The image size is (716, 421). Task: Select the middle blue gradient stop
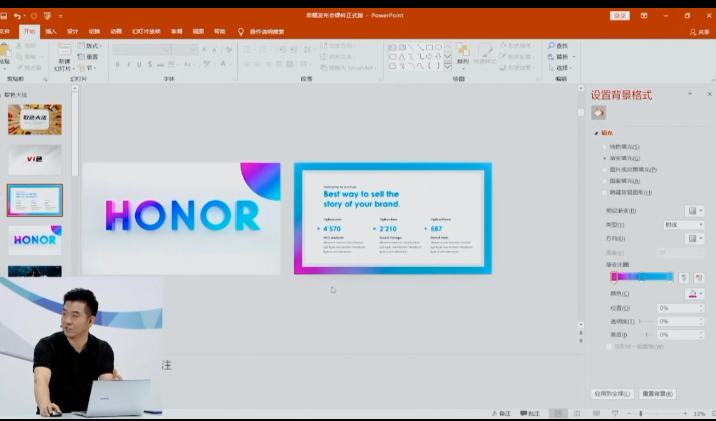coord(642,277)
